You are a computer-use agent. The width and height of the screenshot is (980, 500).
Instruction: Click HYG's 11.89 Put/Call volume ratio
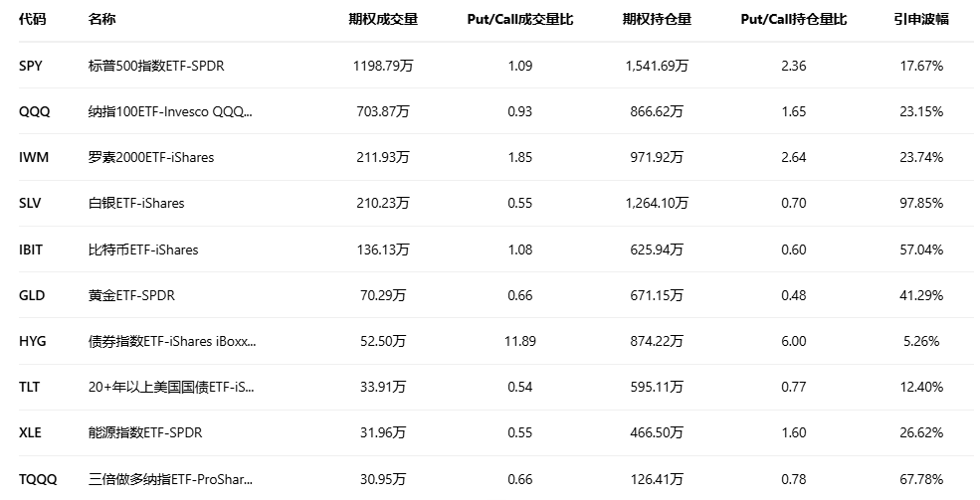pyautogui.click(x=519, y=341)
